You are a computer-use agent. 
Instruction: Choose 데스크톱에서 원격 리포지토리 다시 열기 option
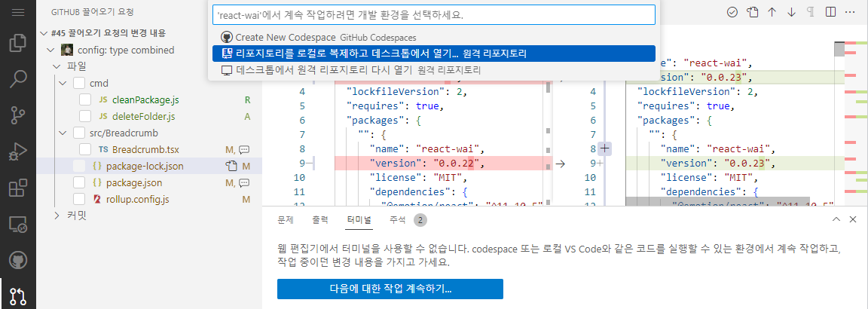pos(433,70)
